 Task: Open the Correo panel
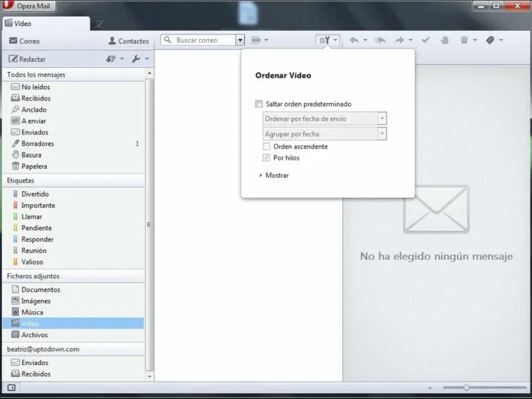click(25, 41)
